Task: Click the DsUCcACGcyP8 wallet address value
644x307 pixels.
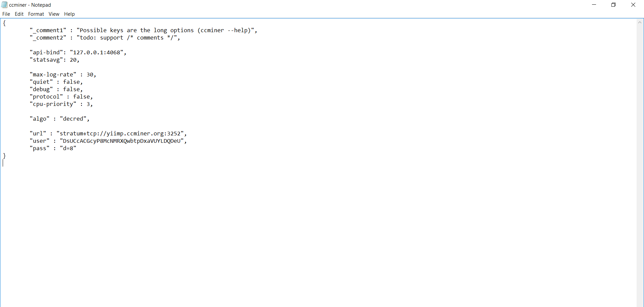Action: pyautogui.click(x=122, y=141)
